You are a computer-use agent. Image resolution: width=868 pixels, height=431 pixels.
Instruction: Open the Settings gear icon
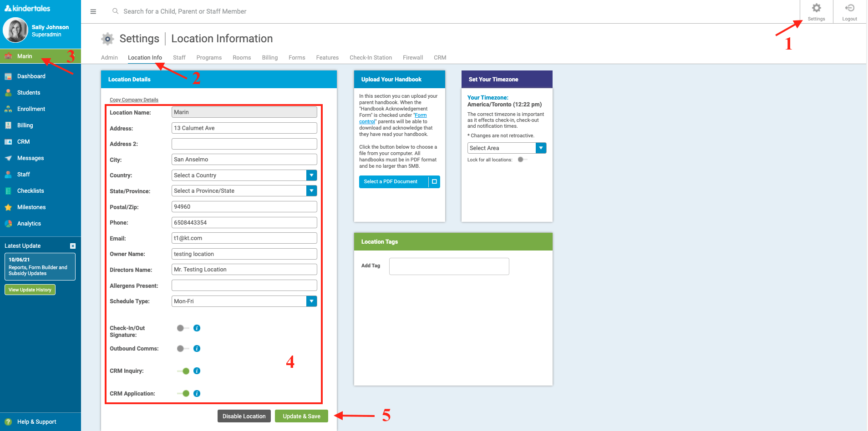coord(816,8)
